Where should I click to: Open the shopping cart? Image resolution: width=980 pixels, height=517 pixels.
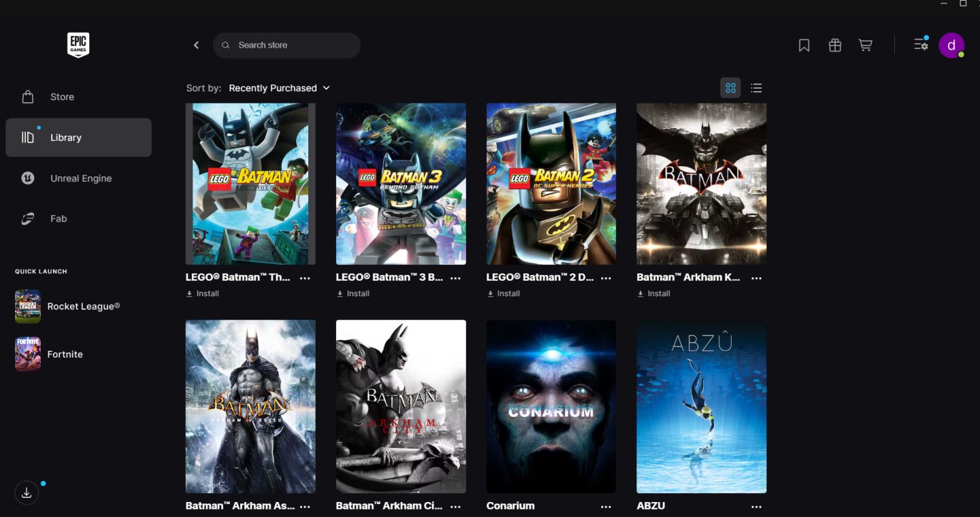[x=866, y=45]
